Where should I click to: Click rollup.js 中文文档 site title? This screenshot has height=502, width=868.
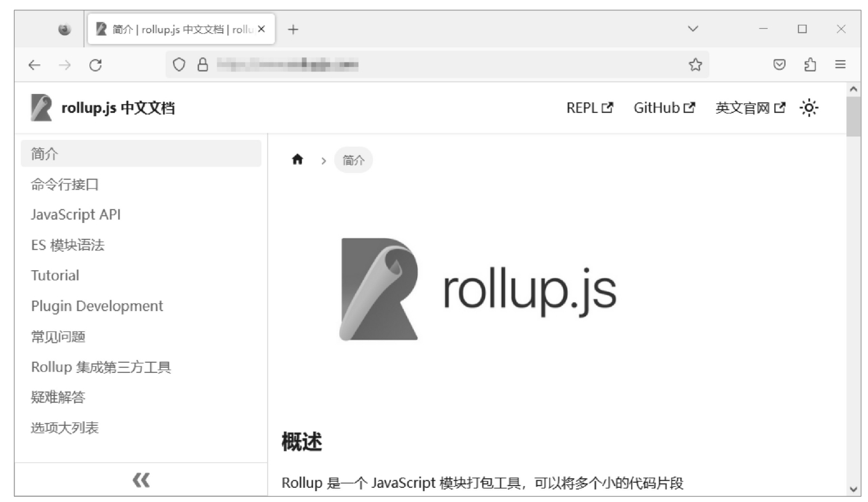pyautogui.click(x=118, y=109)
